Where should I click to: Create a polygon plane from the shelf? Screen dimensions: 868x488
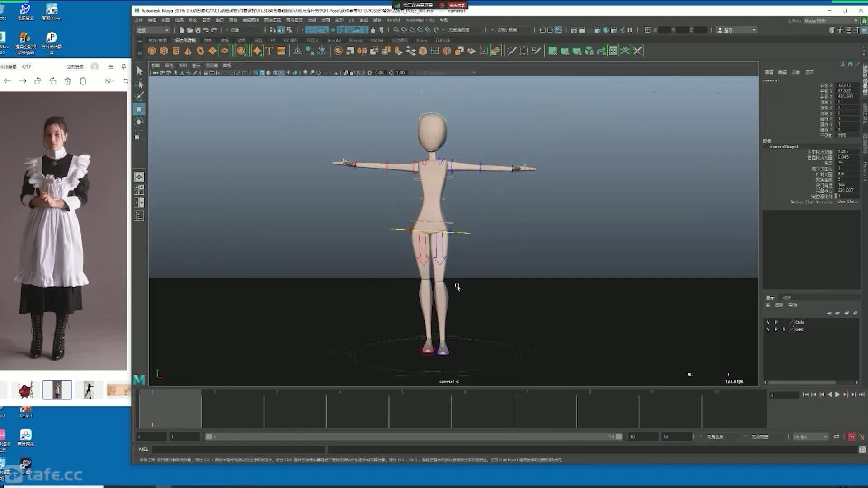(212, 51)
